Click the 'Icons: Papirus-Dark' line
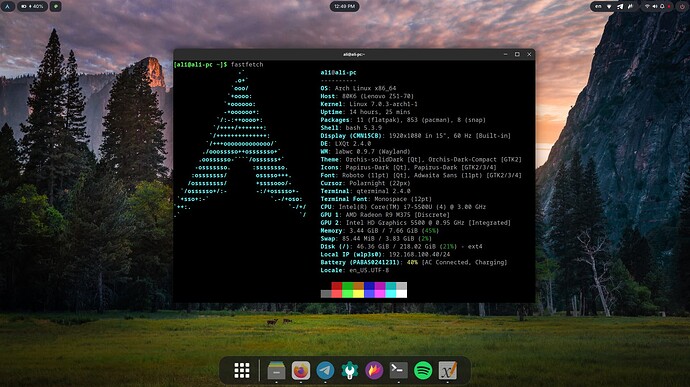This screenshot has width=690, height=387. point(408,167)
